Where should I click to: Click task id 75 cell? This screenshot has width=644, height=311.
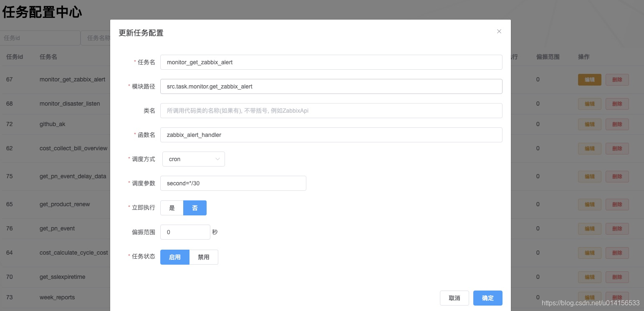(x=10, y=176)
